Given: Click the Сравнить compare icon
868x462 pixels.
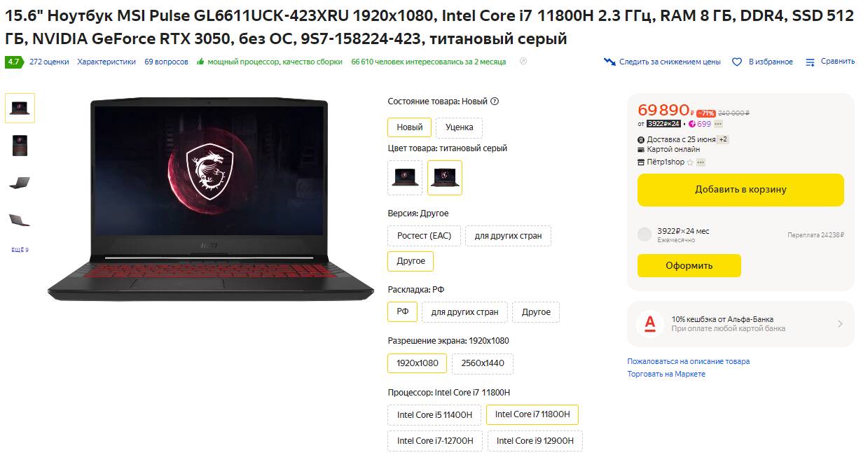Looking at the screenshot, I should pyautogui.click(x=811, y=62).
